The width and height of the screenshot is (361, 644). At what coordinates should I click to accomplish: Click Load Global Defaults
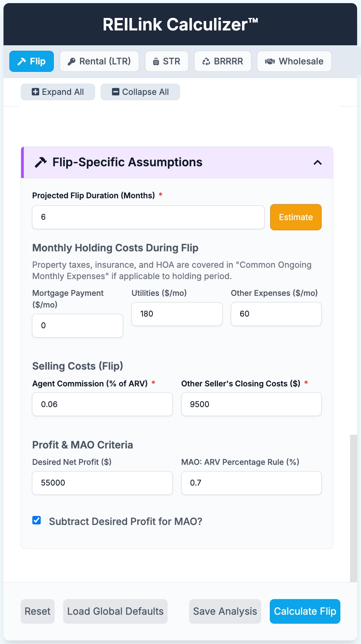point(115,611)
